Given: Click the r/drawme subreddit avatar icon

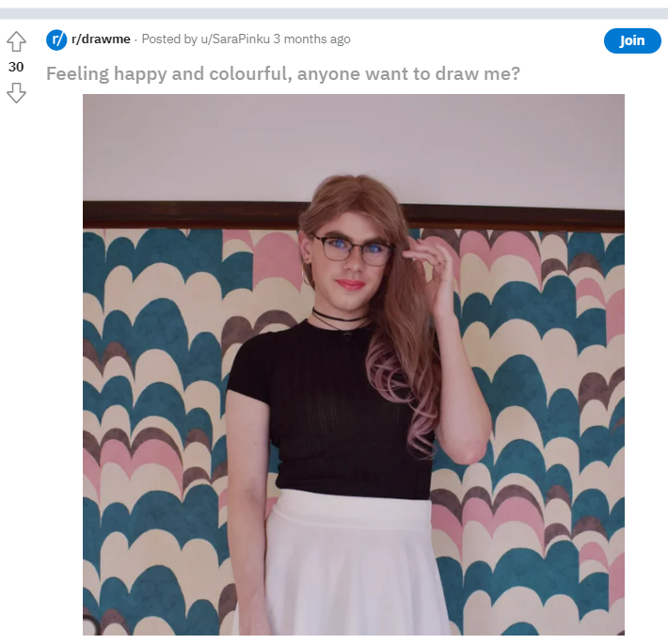Looking at the screenshot, I should point(56,40).
